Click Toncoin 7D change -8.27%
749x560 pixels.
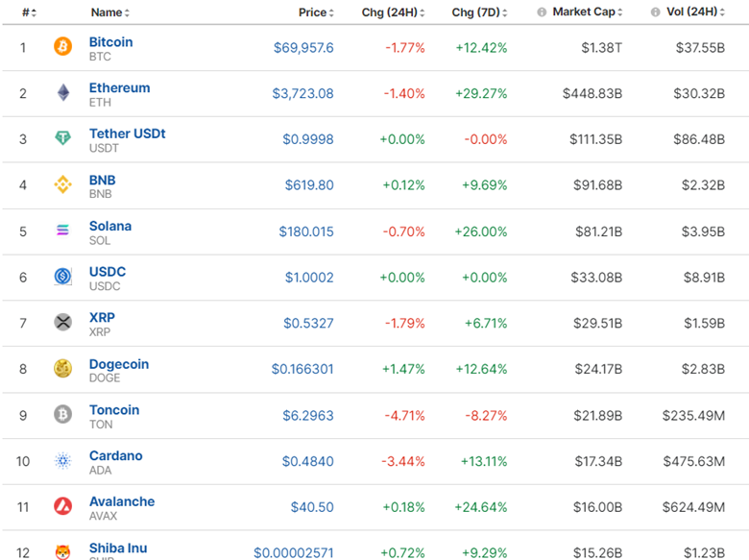(486, 416)
